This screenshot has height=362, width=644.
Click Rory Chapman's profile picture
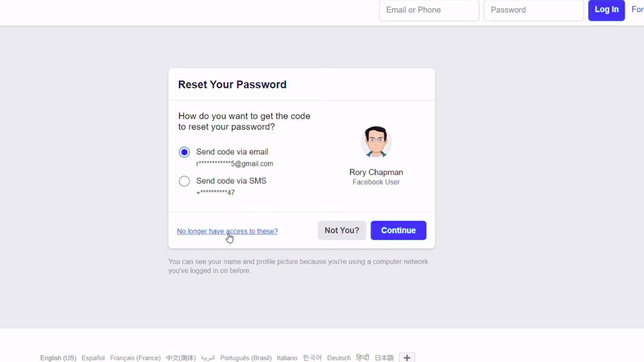pos(376,141)
